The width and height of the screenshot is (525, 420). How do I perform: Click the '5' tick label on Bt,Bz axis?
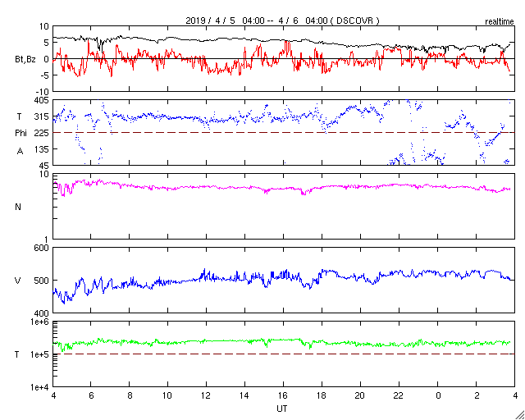(x=47, y=43)
